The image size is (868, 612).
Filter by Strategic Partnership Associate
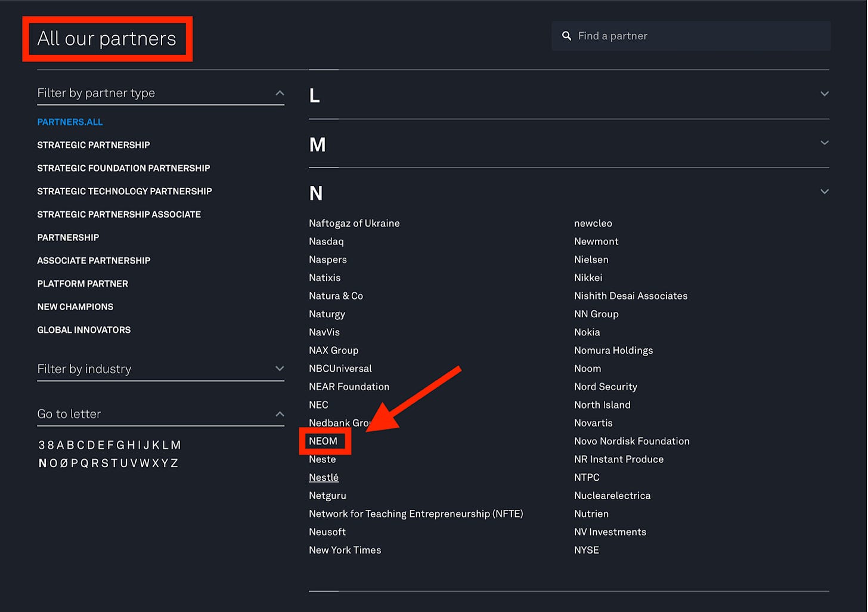pos(119,214)
